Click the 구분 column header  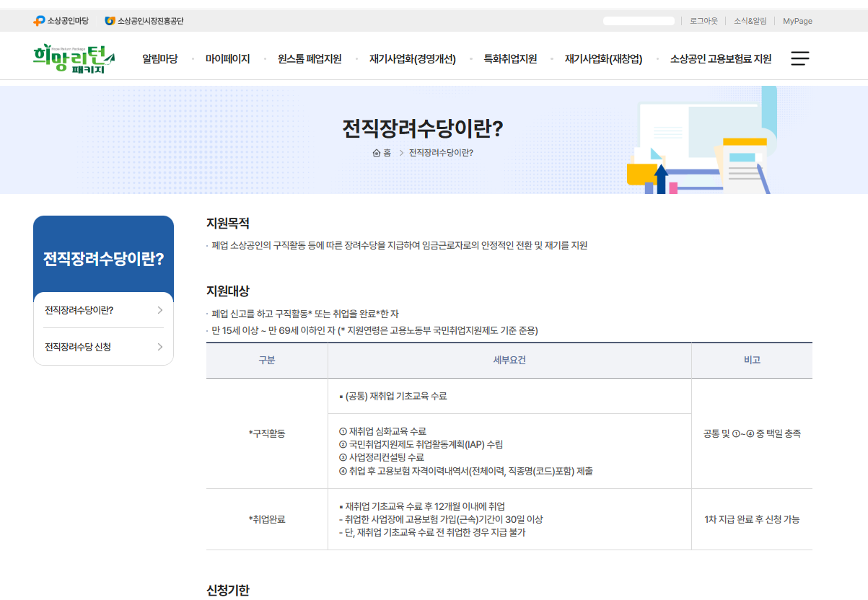tap(267, 361)
